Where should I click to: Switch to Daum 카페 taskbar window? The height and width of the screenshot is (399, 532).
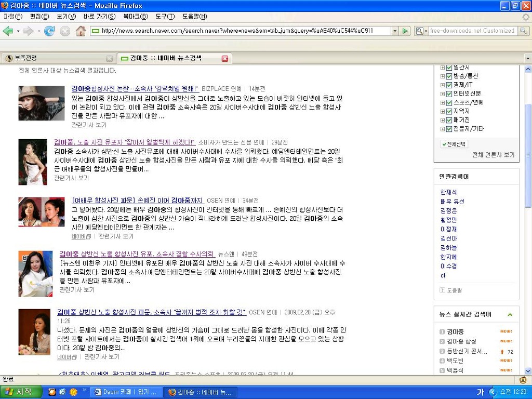tap(126, 392)
